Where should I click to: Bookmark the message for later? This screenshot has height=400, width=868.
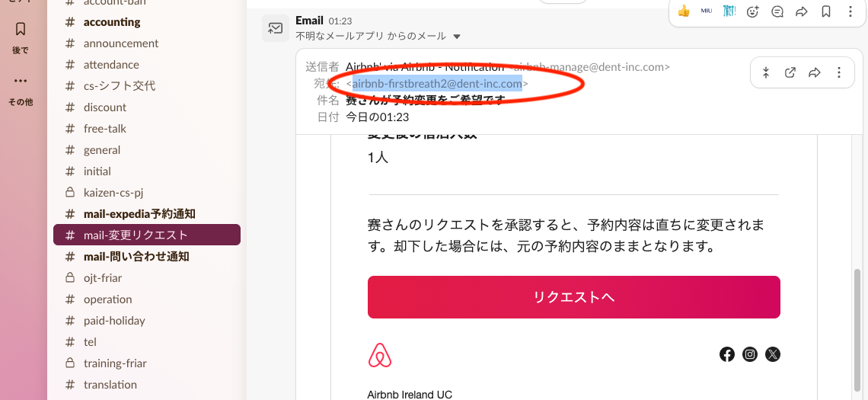coord(826,11)
